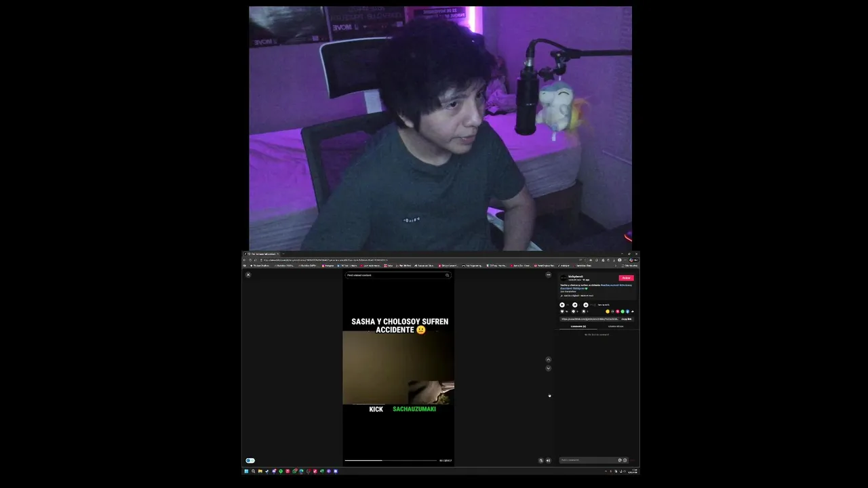Open more share options arrow
The height and width of the screenshot is (488, 868).
pyautogui.click(x=633, y=312)
